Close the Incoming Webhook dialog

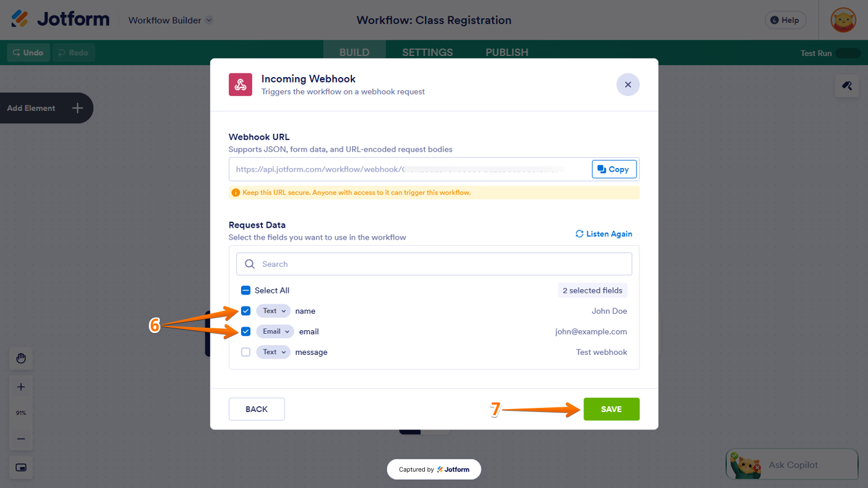coord(627,84)
